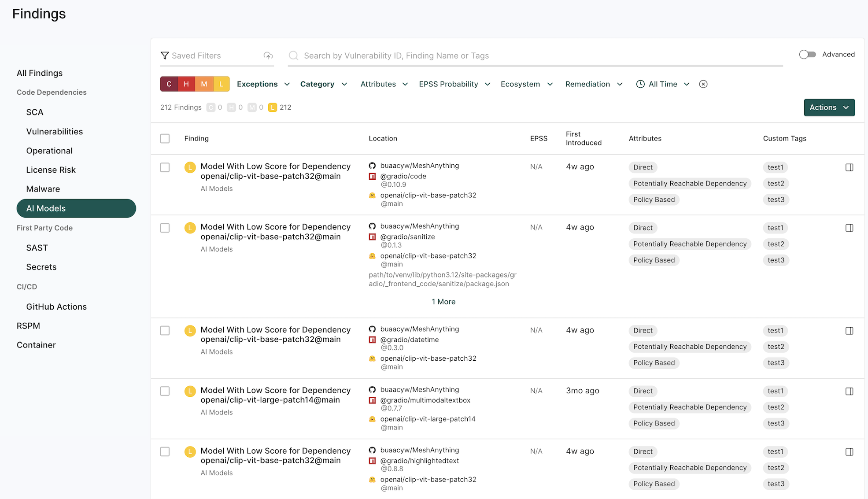Image resolution: width=868 pixels, height=499 pixels.
Task: Open side panel for the first finding row
Action: (x=849, y=167)
